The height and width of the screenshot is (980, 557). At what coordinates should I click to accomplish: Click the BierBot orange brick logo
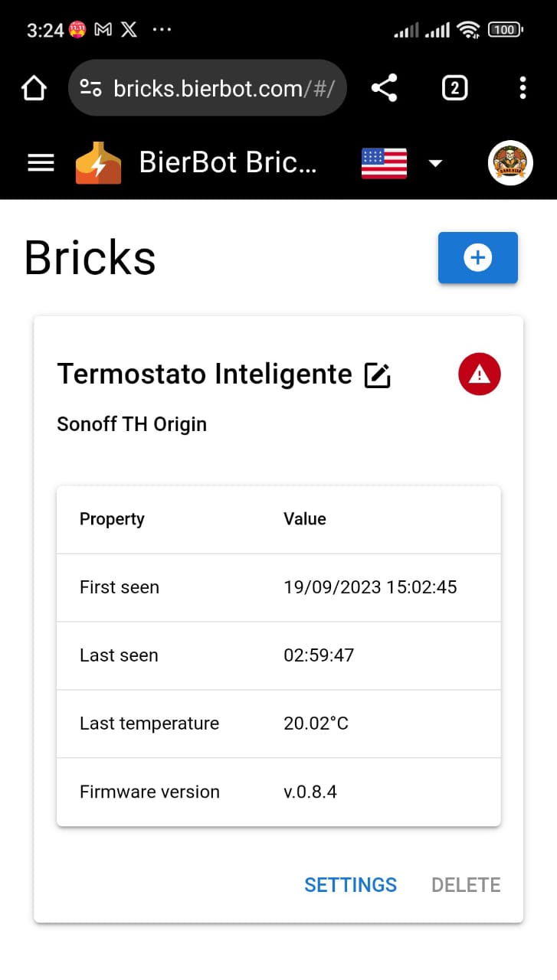click(98, 163)
